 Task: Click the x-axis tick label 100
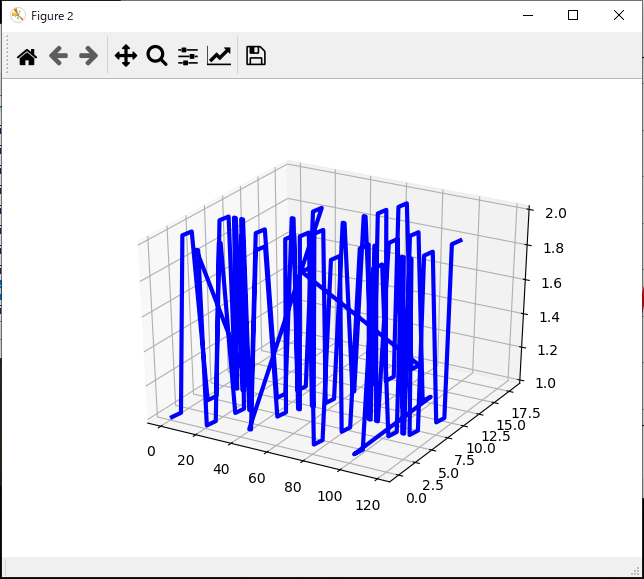point(329,496)
